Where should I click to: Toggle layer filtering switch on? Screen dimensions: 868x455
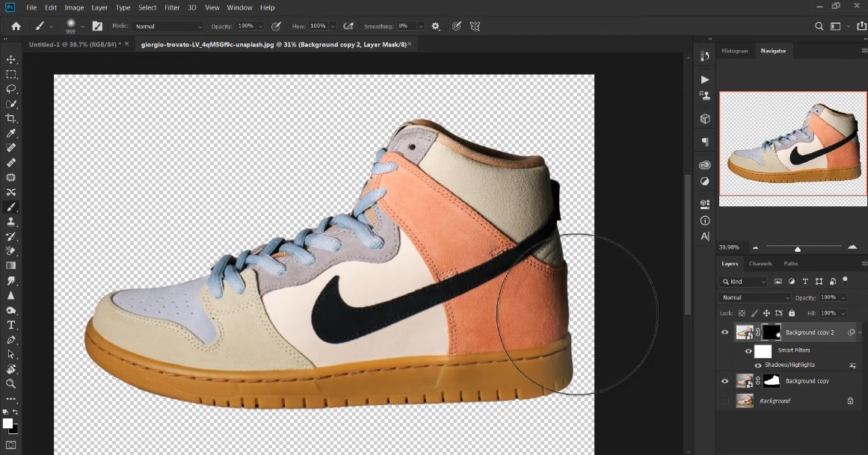[845, 281]
